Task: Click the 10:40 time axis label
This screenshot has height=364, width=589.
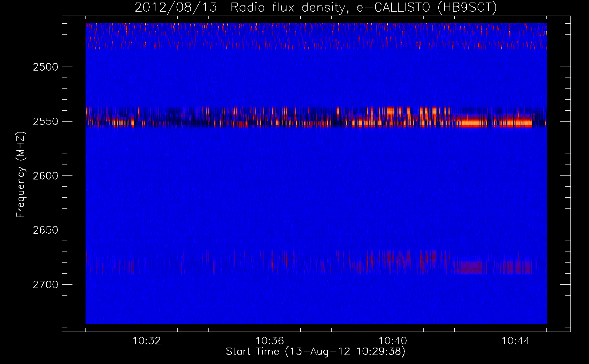Action: pyautogui.click(x=393, y=341)
